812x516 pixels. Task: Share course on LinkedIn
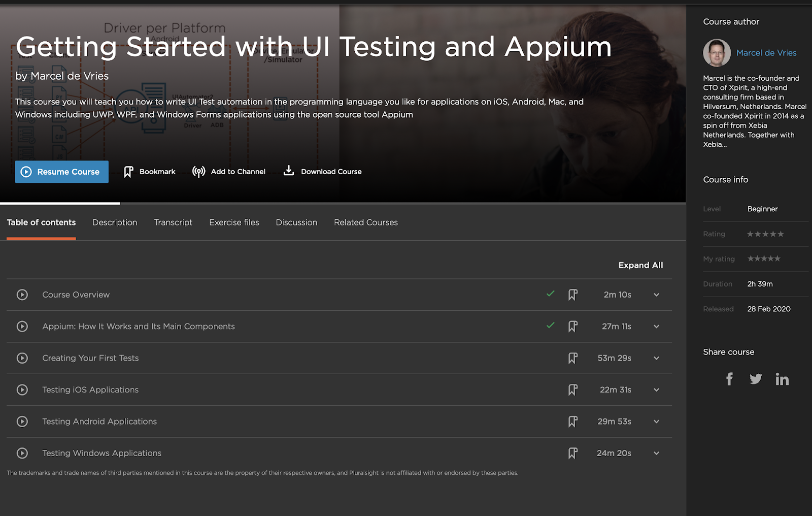[x=782, y=379]
